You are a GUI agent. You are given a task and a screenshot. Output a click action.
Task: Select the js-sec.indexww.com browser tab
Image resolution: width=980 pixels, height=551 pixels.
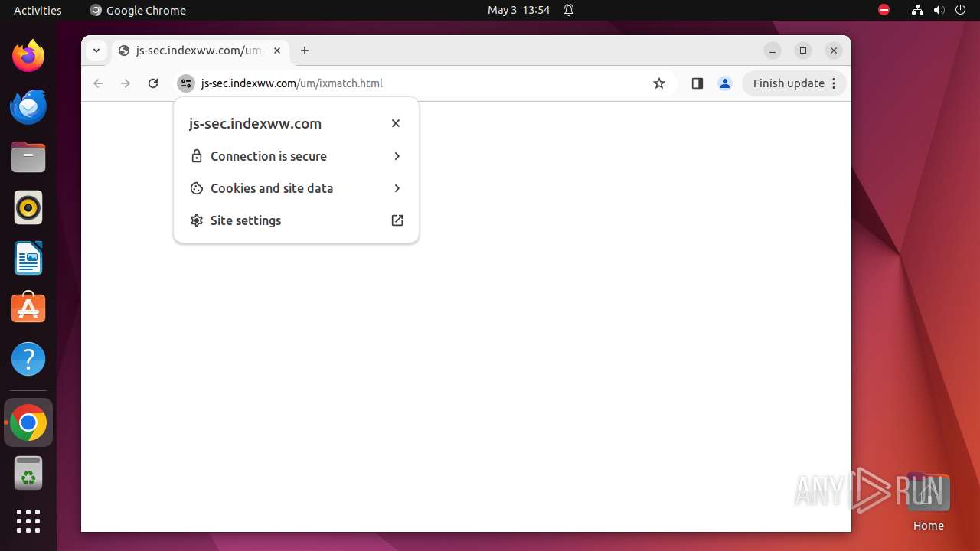(201, 51)
